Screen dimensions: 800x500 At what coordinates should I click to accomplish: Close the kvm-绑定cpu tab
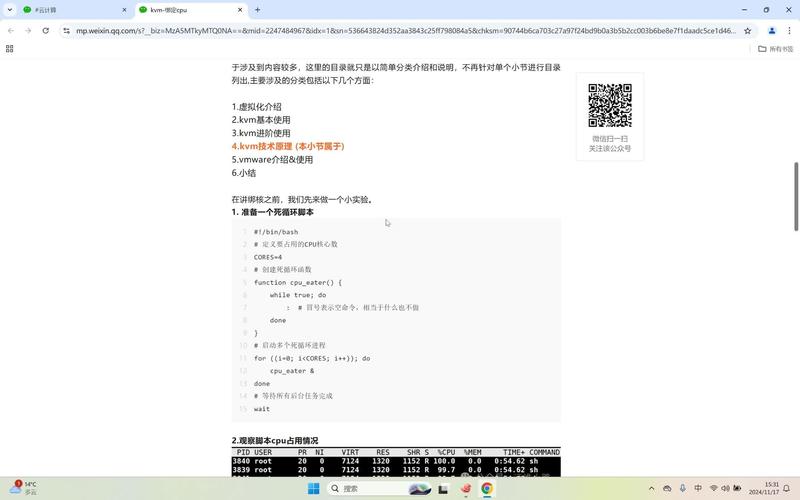pos(240,10)
